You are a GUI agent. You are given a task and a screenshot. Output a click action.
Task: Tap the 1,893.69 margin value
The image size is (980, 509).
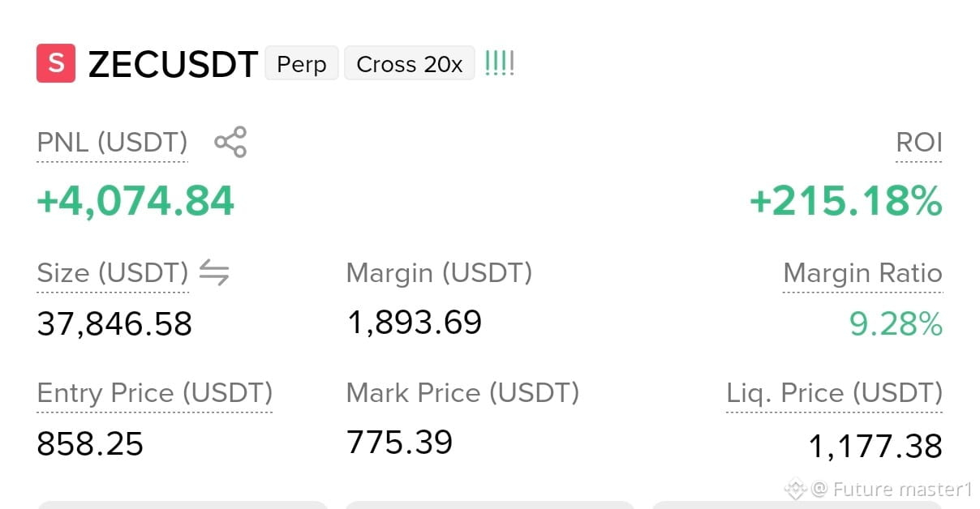coord(415,322)
